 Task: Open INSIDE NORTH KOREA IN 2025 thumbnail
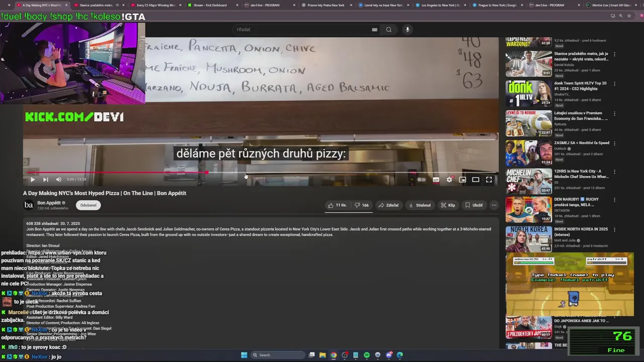(529, 239)
